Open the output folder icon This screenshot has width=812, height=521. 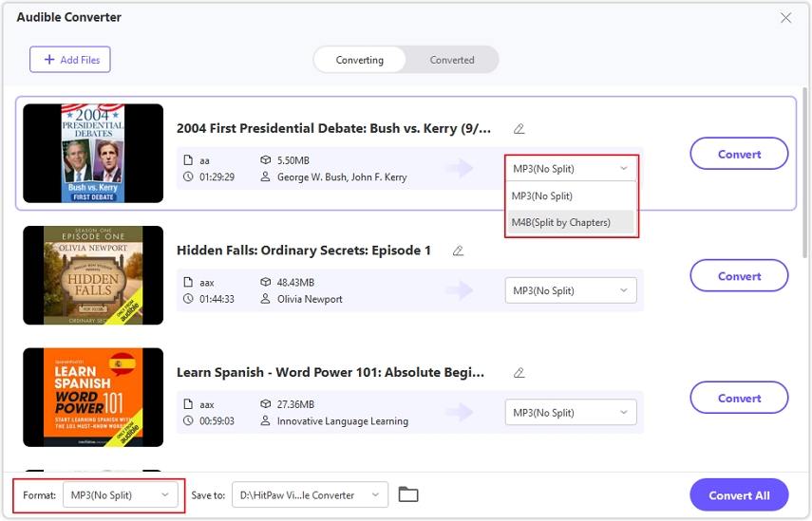(408, 494)
